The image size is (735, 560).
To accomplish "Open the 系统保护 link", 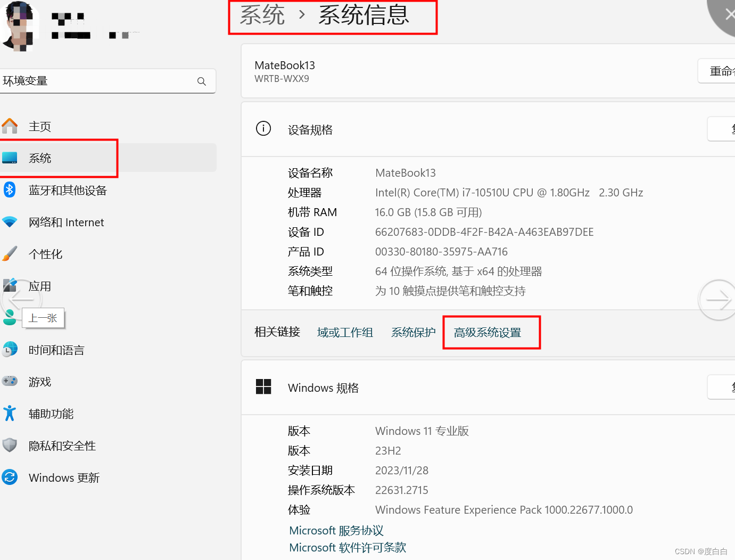I will click(x=413, y=333).
